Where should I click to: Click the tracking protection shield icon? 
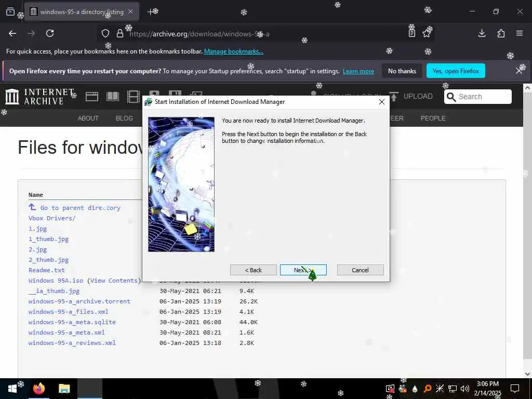tap(105, 33)
